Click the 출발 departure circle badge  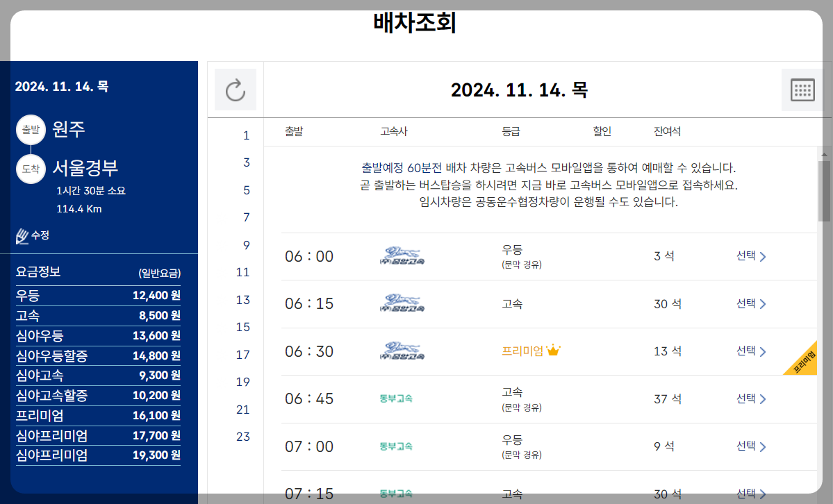[x=31, y=129]
